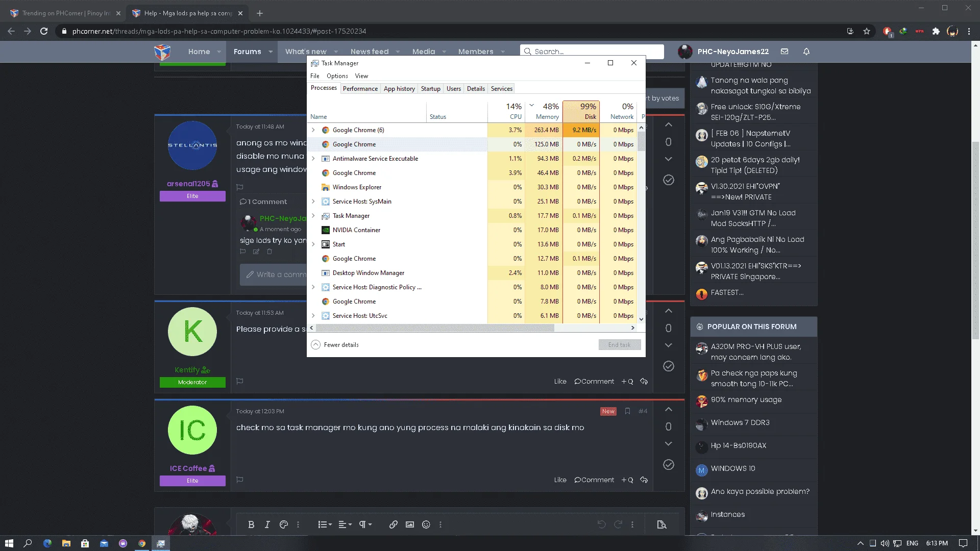Viewport: 980px width, 551px height.
Task: Switch to Performance tab in Task Manager
Action: click(360, 89)
